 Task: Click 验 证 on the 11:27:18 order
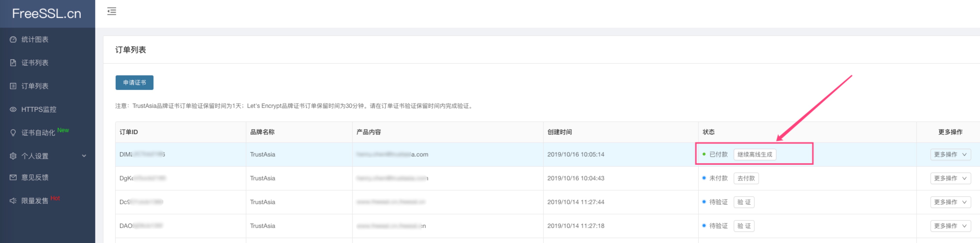pos(744,226)
